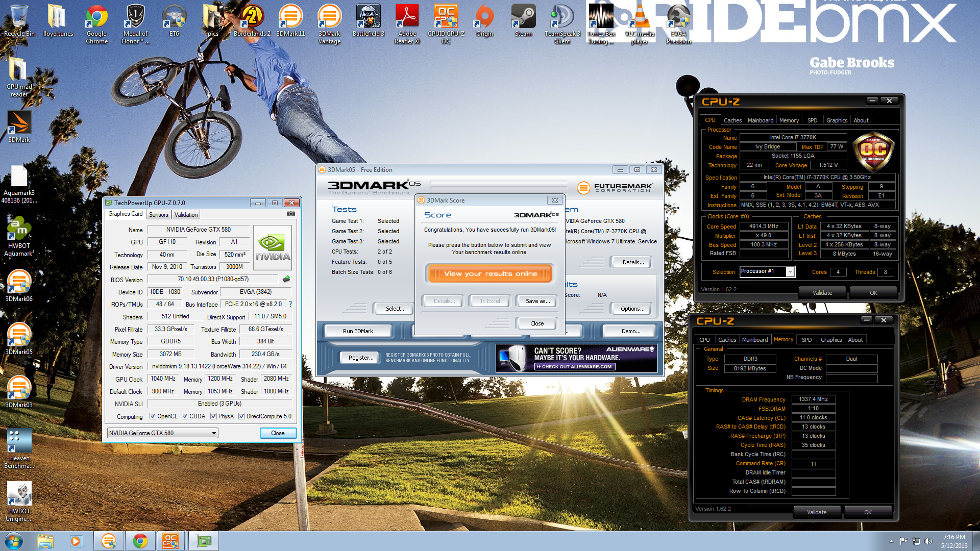Open the Recycle Bin desktop icon
The height and width of the screenshot is (551, 980).
click(x=19, y=21)
